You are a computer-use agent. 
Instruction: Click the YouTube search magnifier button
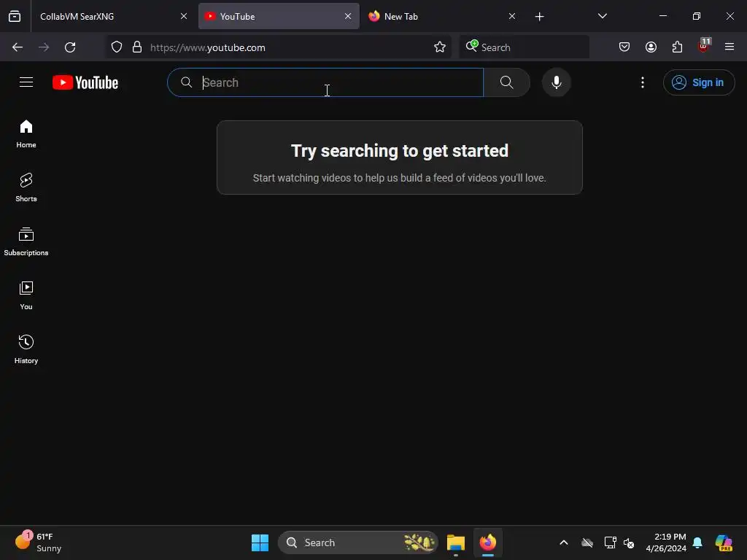506,82
